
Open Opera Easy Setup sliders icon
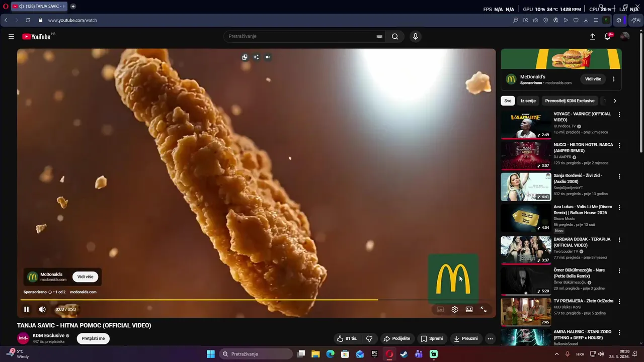(596, 20)
